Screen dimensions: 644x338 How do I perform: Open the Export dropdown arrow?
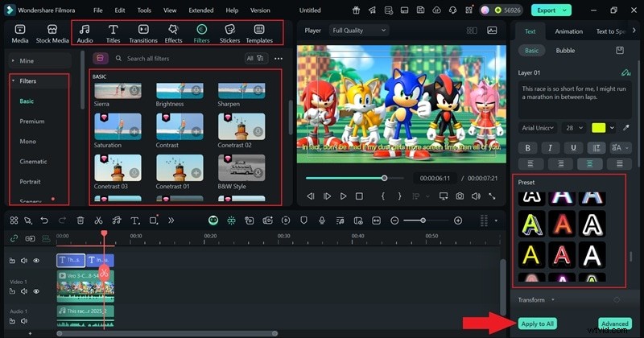(565, 10)
